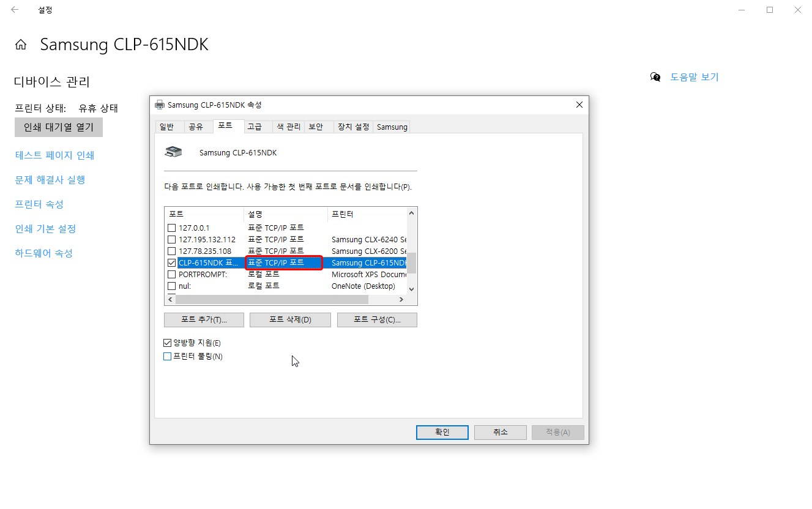Minimize the 설정 window
The height and width of the screenshot is (509, 812).
[x=742, y=10]
